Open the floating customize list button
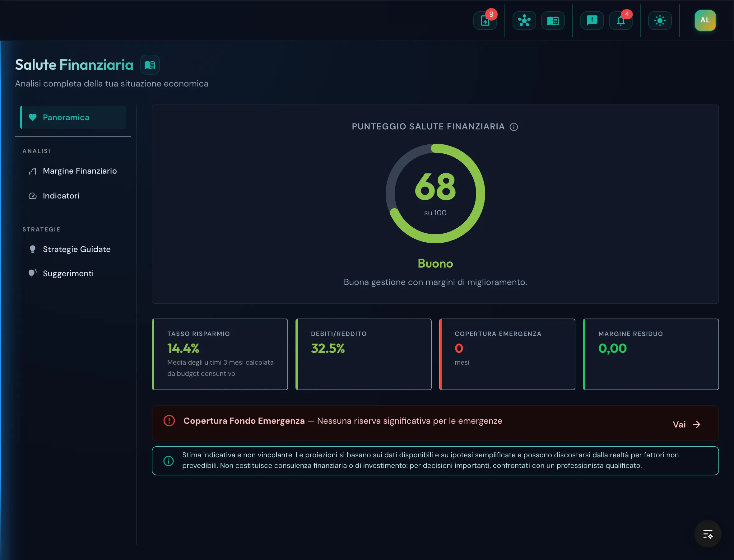The height and width of the screenshot is (560, 734). 708,534
